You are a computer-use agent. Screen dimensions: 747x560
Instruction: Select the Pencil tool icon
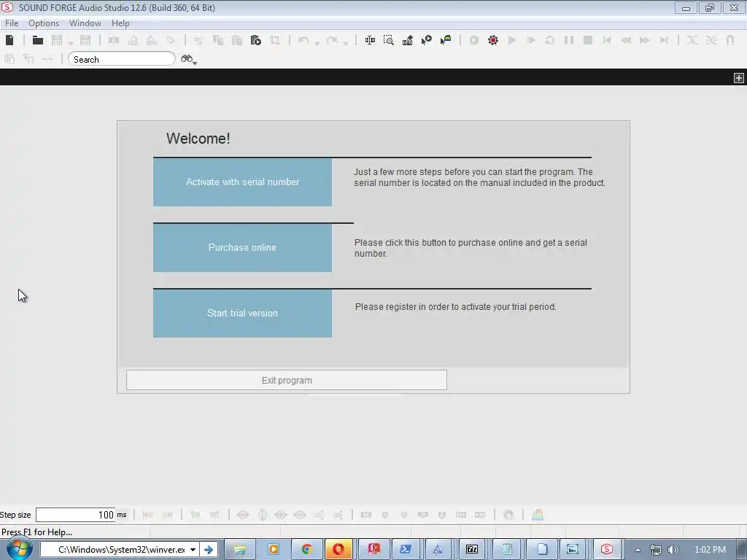(407, 40)
